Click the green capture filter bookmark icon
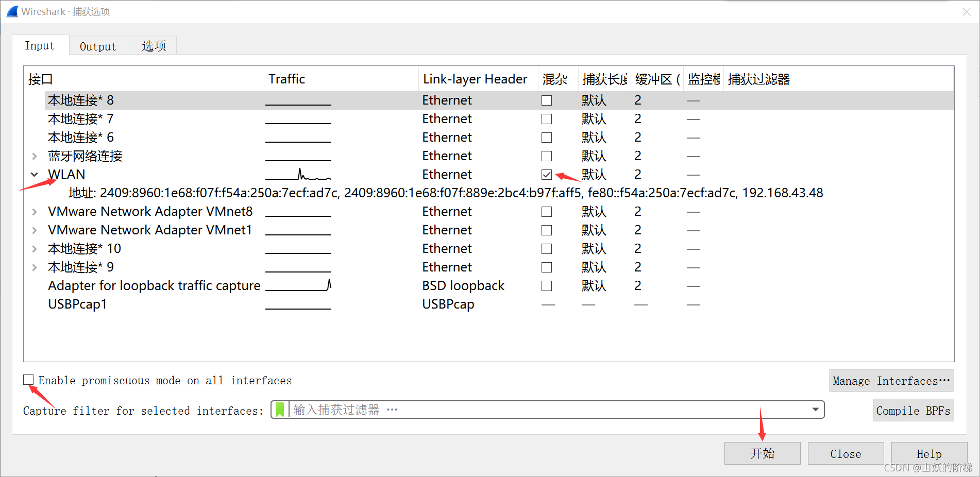The width and height of the screenshot is (980, 477). [280, 410]
